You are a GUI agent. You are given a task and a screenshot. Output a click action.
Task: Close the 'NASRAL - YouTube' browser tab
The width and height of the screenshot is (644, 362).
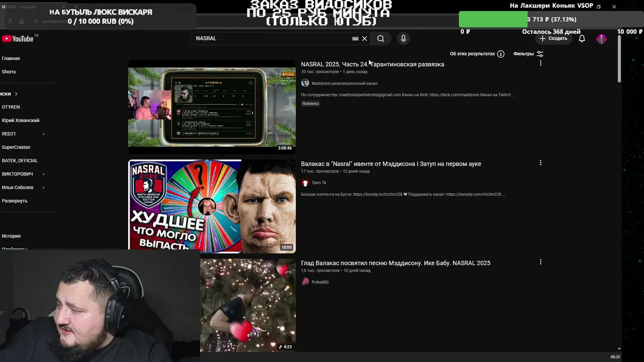(63, 7)
